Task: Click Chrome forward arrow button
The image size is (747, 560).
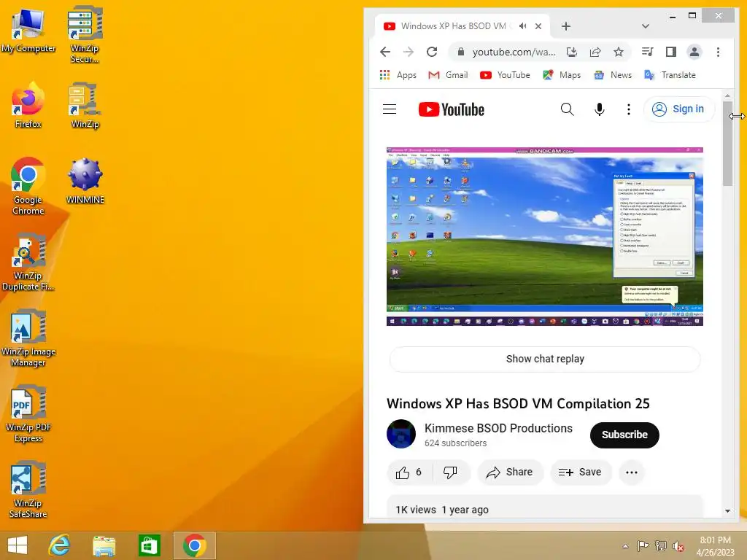Action: pyautogui.click(x=409, y=52)
